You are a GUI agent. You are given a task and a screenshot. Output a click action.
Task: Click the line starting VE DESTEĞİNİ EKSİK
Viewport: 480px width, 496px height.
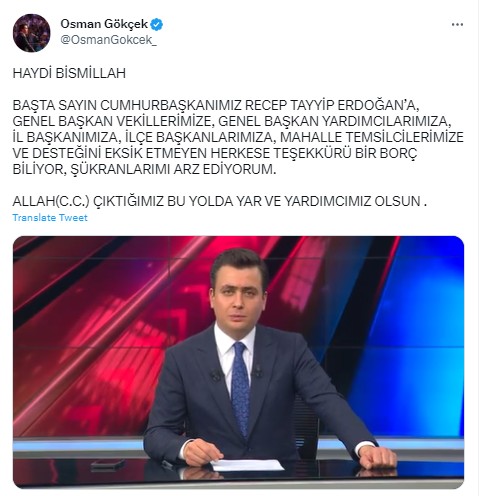[215, 153]
